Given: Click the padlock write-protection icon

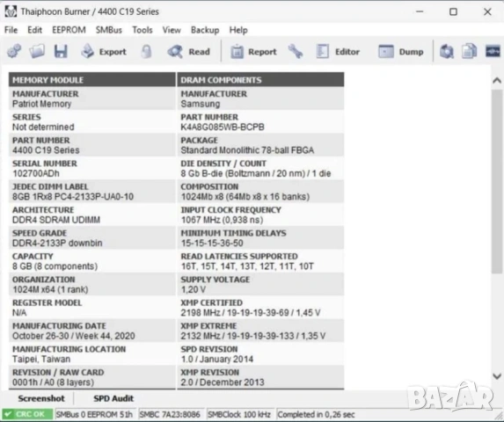Looking at the screenshot, I should 147,51.
